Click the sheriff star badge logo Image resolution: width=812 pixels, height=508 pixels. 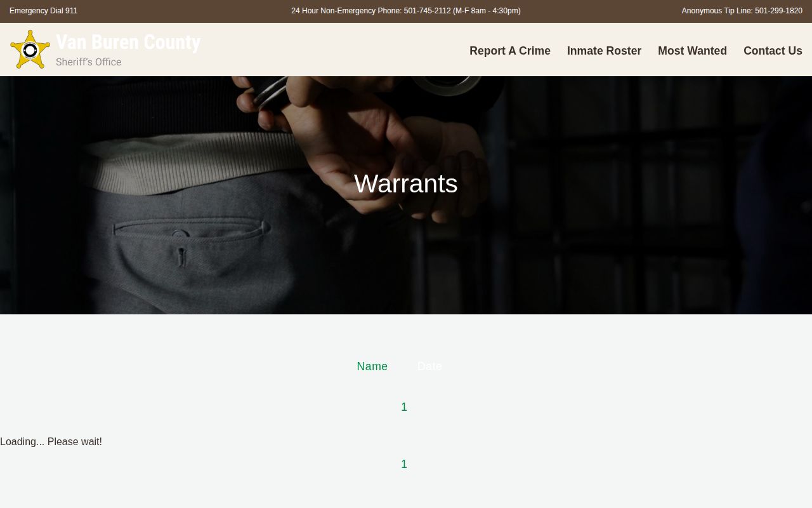pos(30,50)
